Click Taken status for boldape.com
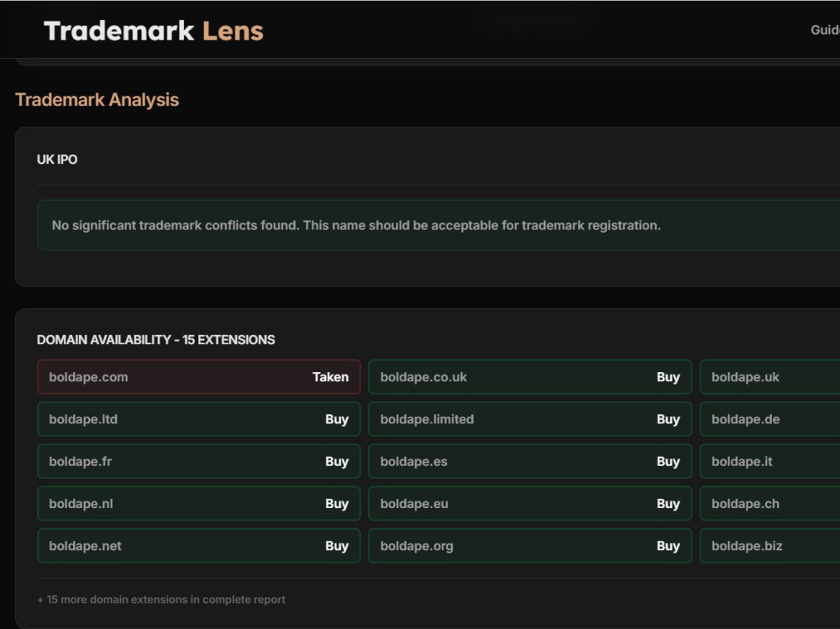 (330, 377)
